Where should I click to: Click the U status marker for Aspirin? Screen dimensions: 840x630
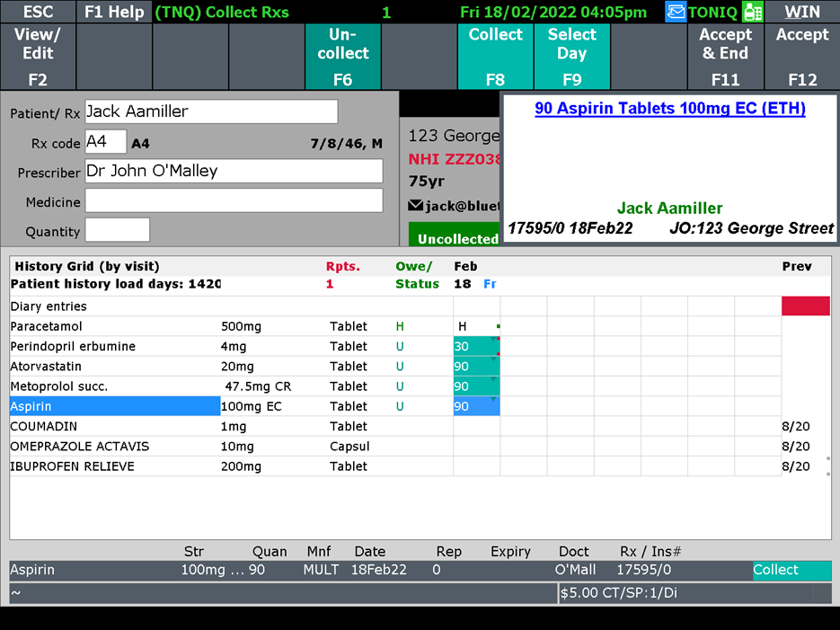point(402,405)
